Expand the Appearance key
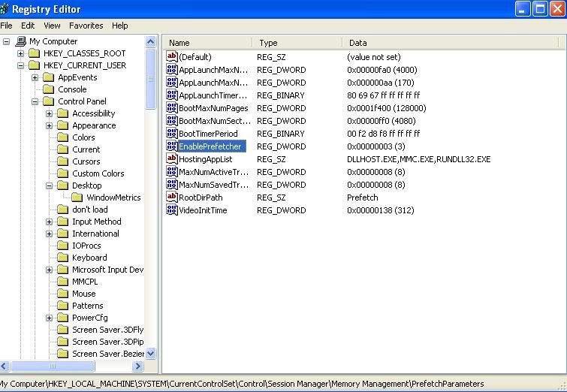The height and width of the screenshot is (392, 567). 49,125
